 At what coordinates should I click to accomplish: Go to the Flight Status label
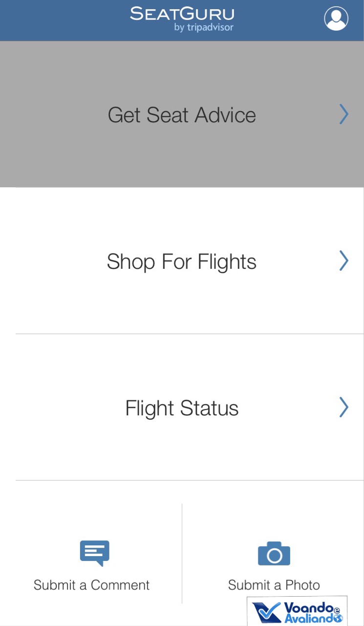182,409
